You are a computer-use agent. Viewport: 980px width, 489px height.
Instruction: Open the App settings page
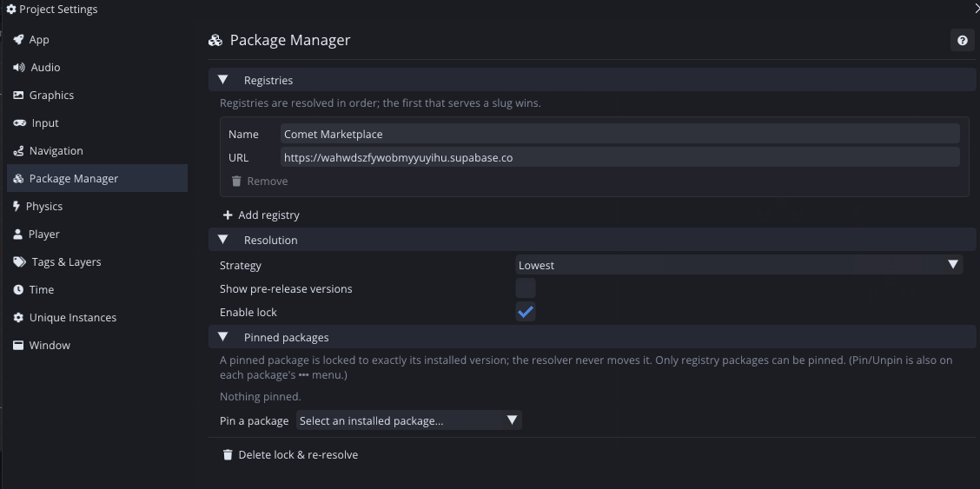tap(97, 39)
